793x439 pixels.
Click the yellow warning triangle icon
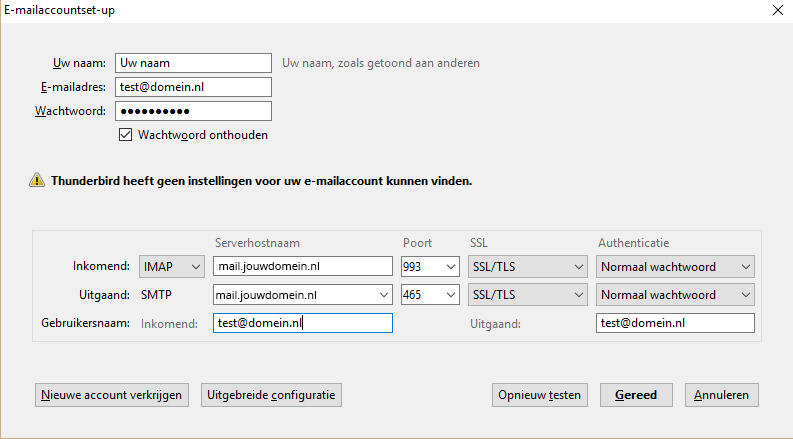coord(37,181)
